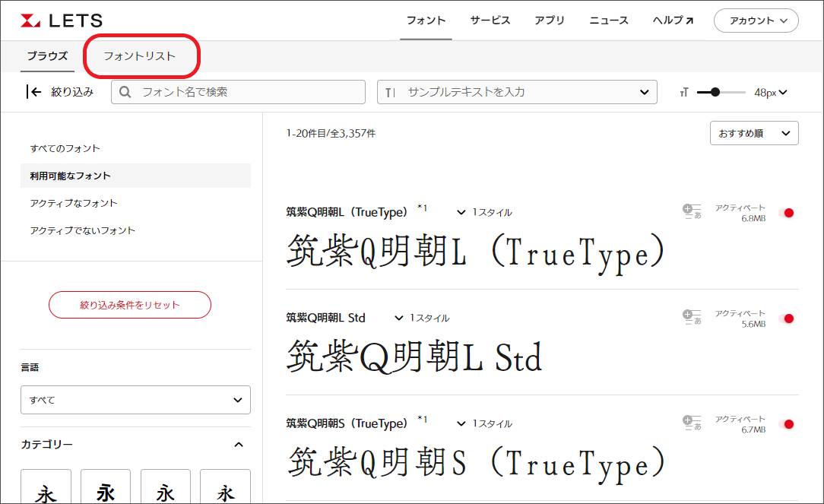This screenshot has height=504, width=824.
Task: Open the アカウント menu button
Action: point(756,21)
